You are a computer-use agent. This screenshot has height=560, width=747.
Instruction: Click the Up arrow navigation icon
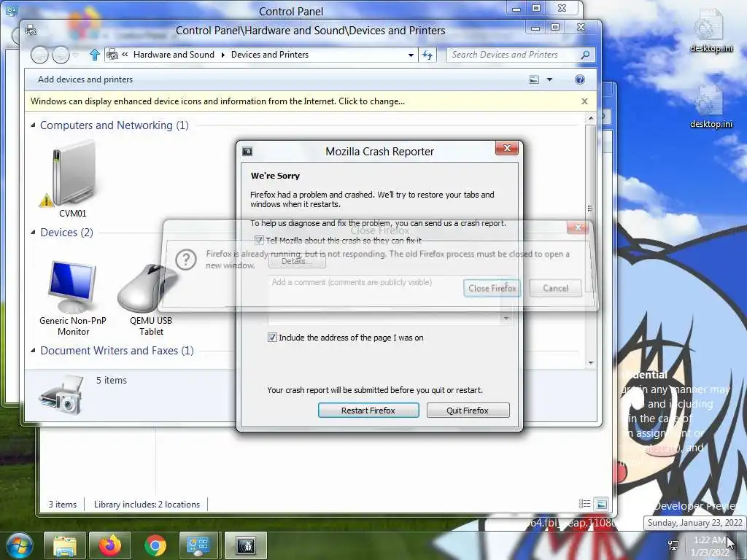pyautogui.click(x=94, y=55)
